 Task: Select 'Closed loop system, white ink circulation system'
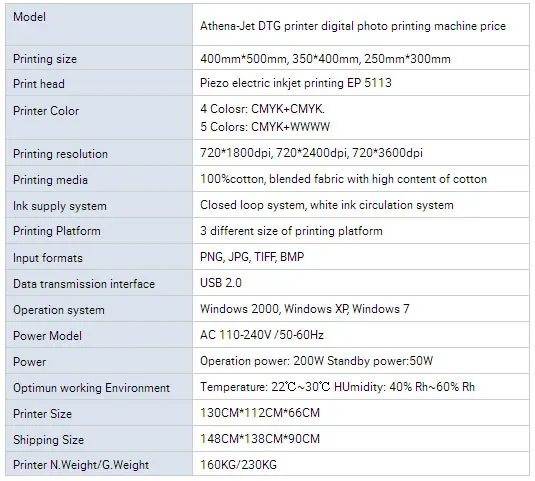tap(327, 205)
